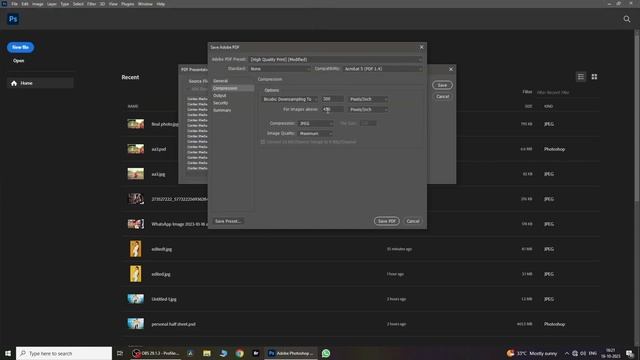Switch to OBS in the taskbar
This screenshot has height=360, width=640.
coord(156,353)
